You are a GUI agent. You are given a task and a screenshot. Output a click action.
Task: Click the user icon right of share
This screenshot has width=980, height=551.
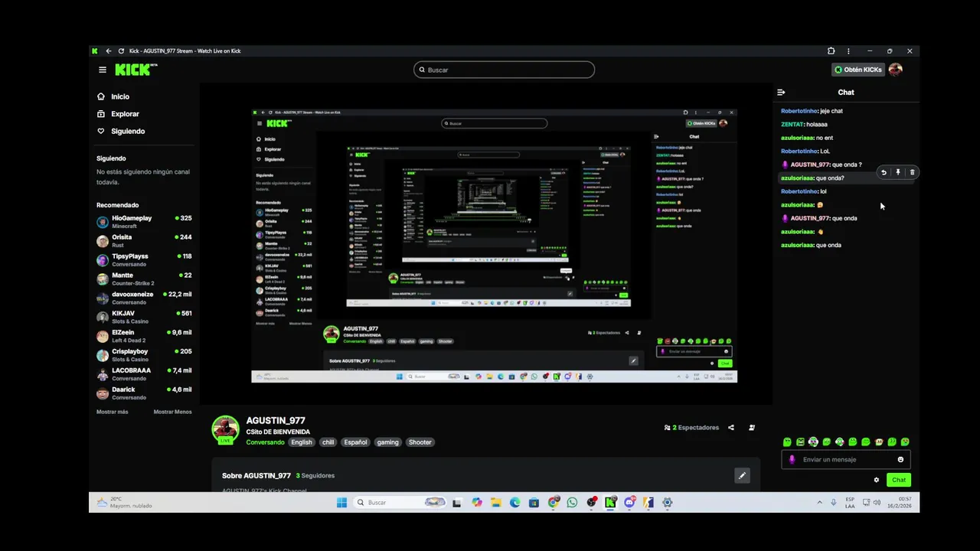click(x=752, y=428)
